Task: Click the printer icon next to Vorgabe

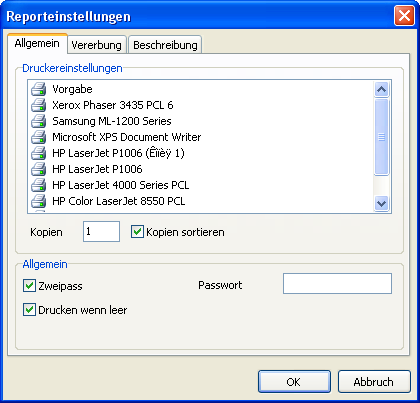Action: tap(39, 89)
